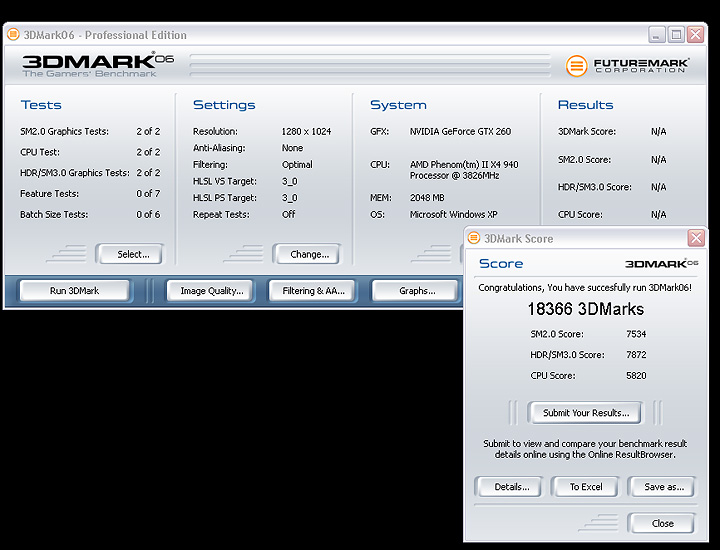Click the HLSL PS Target value 3_0
The image size is (720, 550).
290,198
